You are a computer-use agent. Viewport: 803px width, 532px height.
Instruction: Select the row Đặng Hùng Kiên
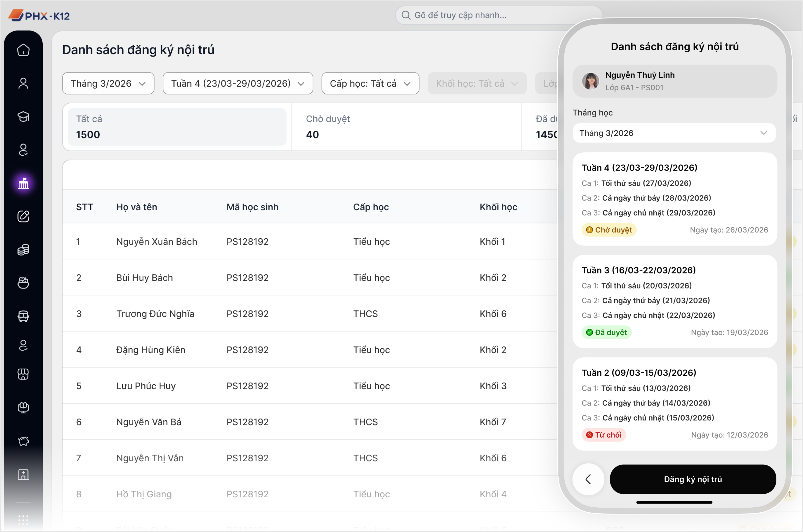310,350
